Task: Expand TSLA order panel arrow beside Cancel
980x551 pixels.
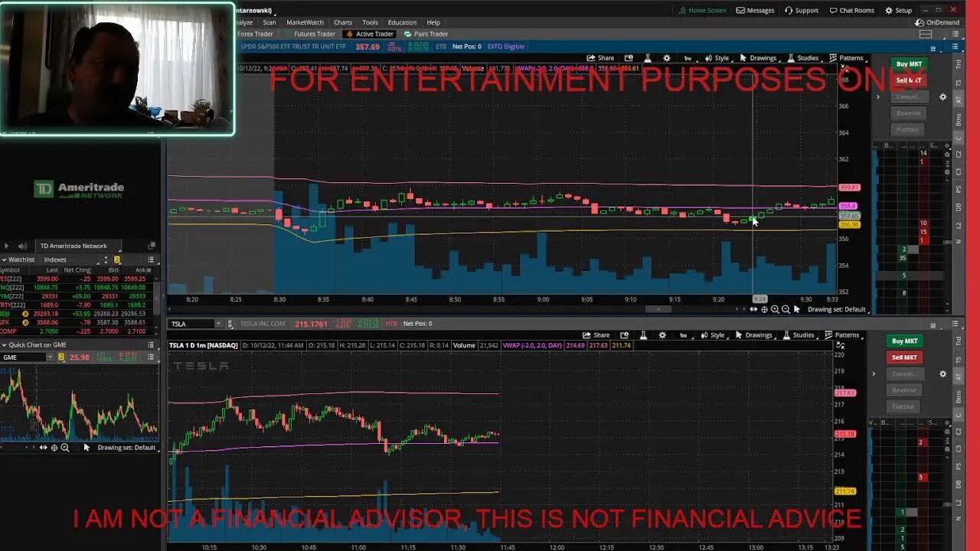Action: (x=874, y=374)
